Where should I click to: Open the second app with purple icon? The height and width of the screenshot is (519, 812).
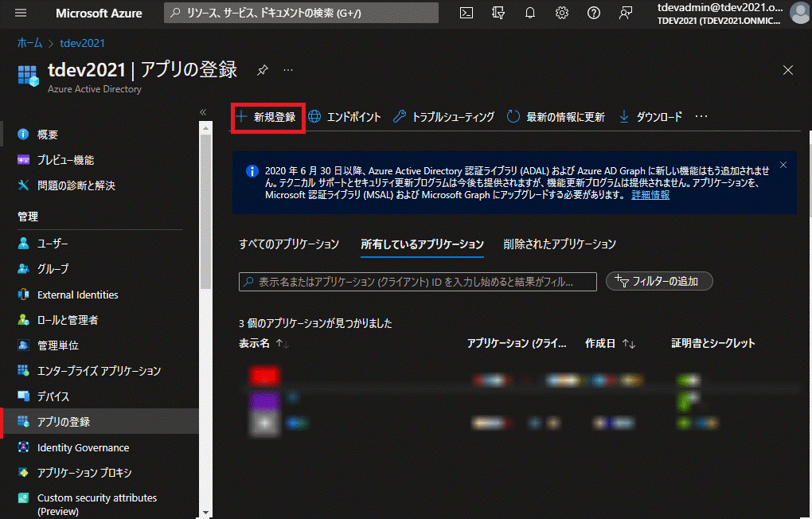click(x=264, y=400)
